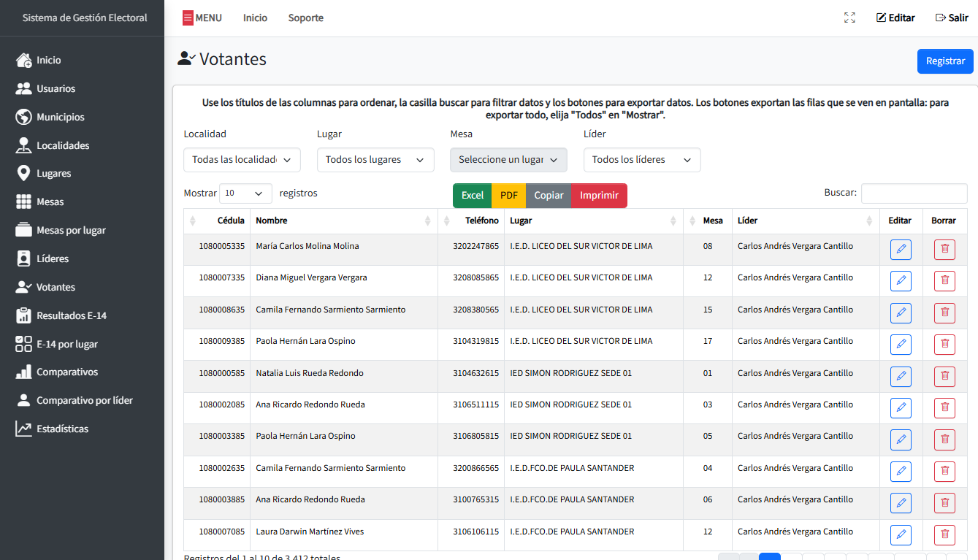
Task: Click Salir to log out
Action: (952, 18)
